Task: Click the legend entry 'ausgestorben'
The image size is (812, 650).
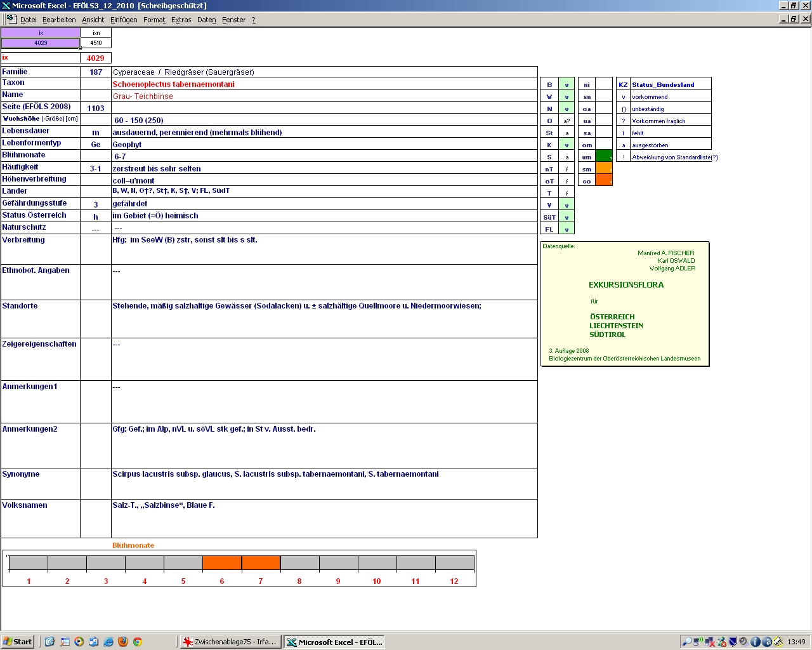Action: 650,145
